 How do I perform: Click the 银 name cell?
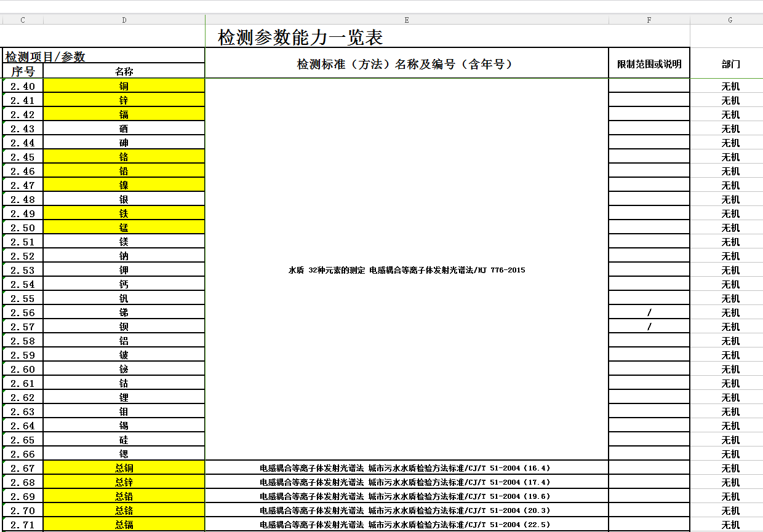click(124, 199)
